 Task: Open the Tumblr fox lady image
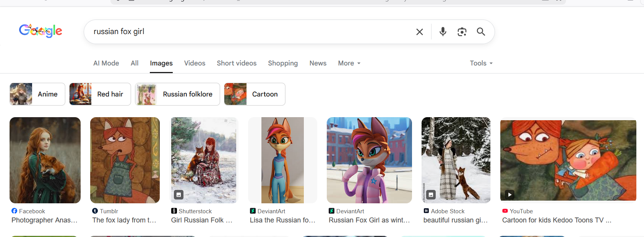125,160
